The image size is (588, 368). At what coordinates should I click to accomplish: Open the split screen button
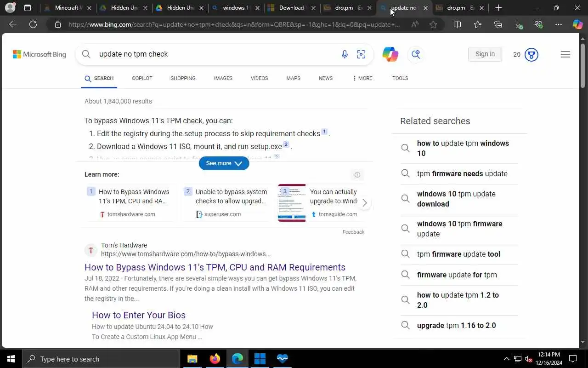tap(457, 24)
